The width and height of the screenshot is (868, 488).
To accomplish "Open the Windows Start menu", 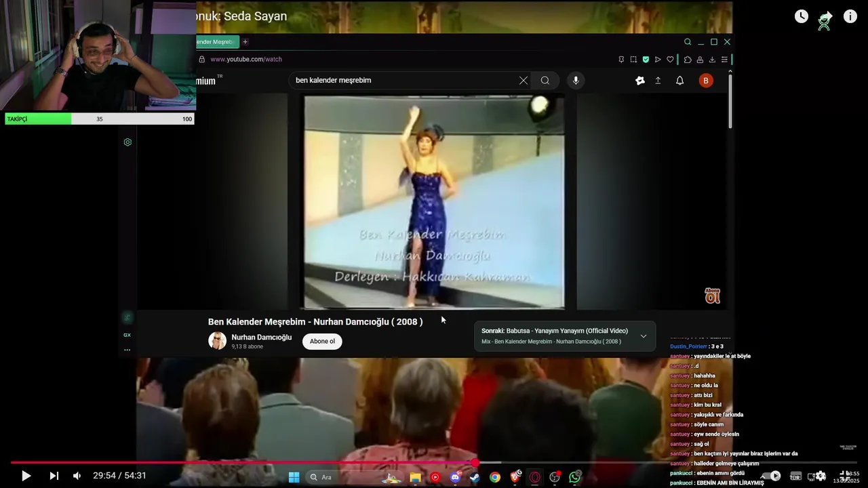I will click(x=294, y=477).
